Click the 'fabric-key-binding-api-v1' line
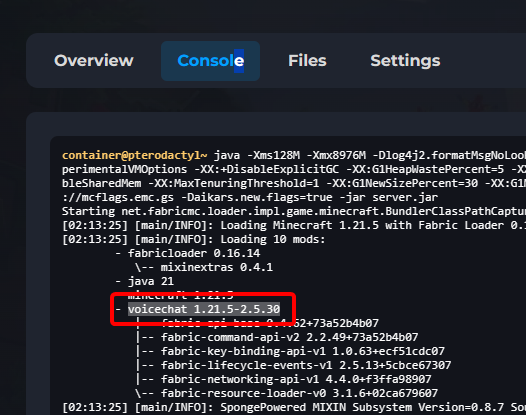526x415 pixels. [303, 351]
